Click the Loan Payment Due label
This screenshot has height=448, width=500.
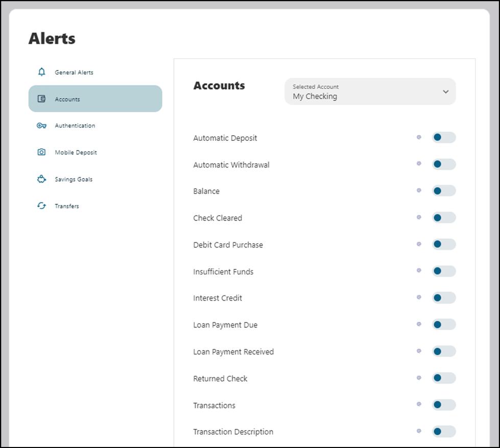[225, 325]
